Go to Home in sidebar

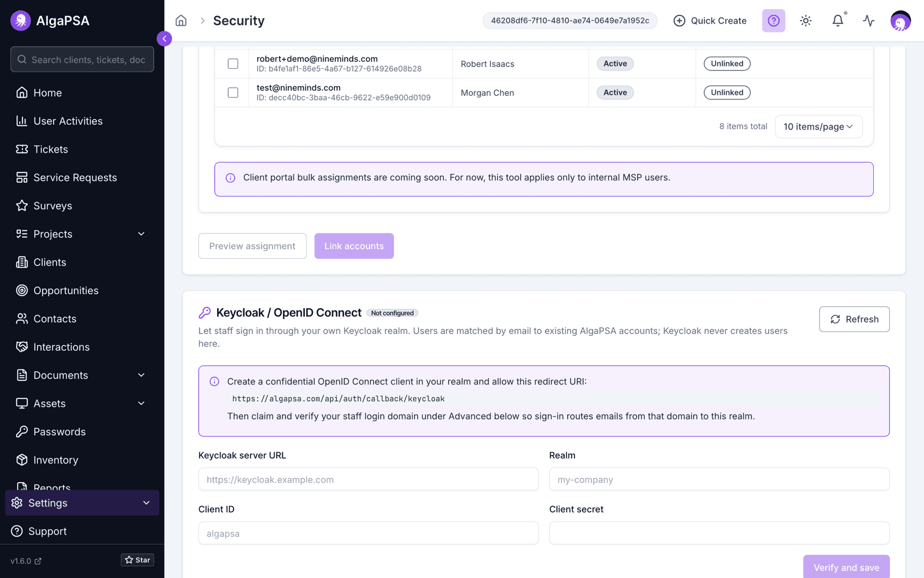point(82,92)
